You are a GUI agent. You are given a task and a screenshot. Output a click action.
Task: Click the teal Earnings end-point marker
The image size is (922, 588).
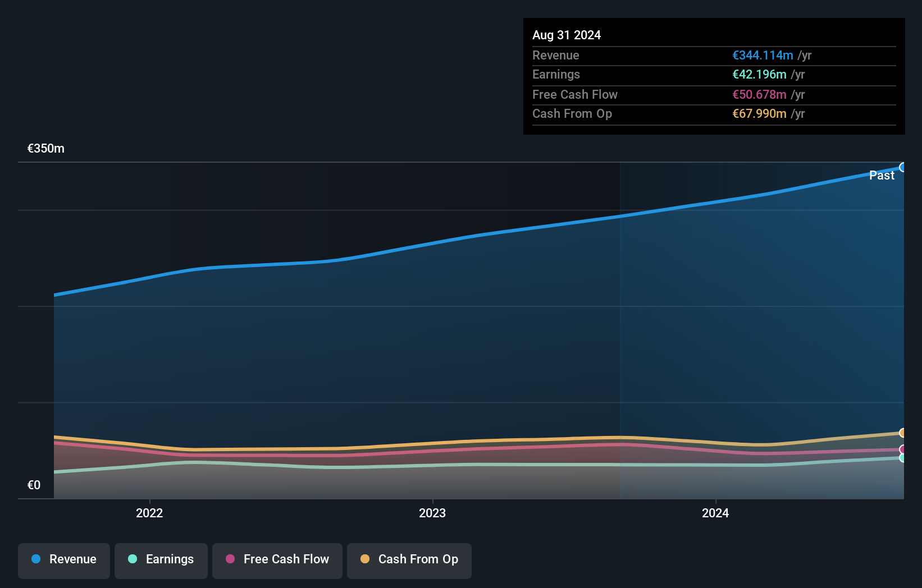click(903, 458)
